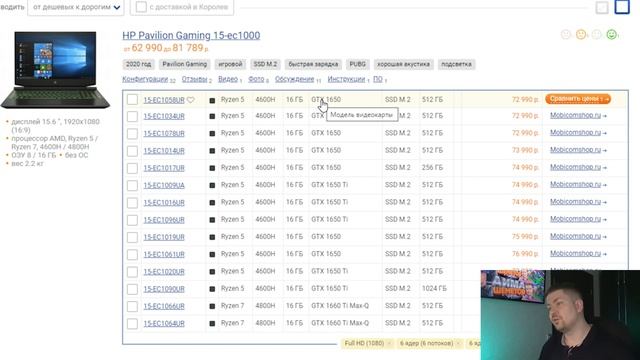Open the HP Pavilion Gaming 15-ec1000 title link
Image resolution: width=640 pixels, height=360 pixels.
[x=191, y=36]
